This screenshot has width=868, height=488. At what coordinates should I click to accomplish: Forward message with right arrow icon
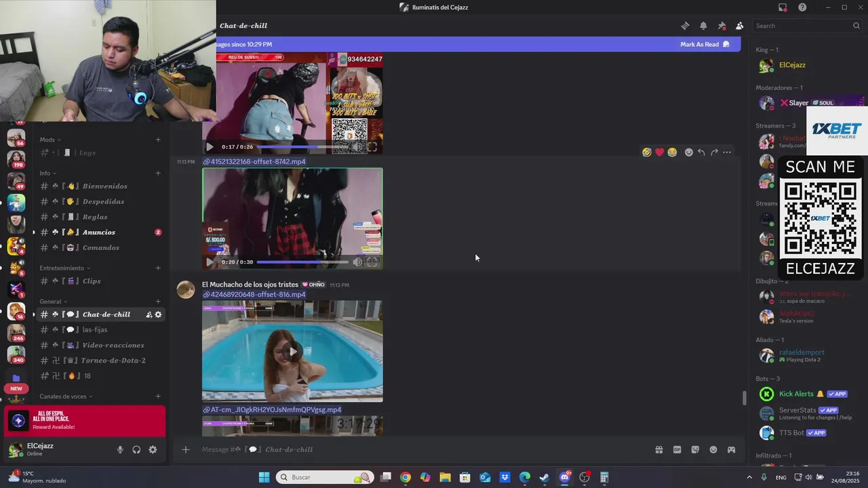point(714,152)
